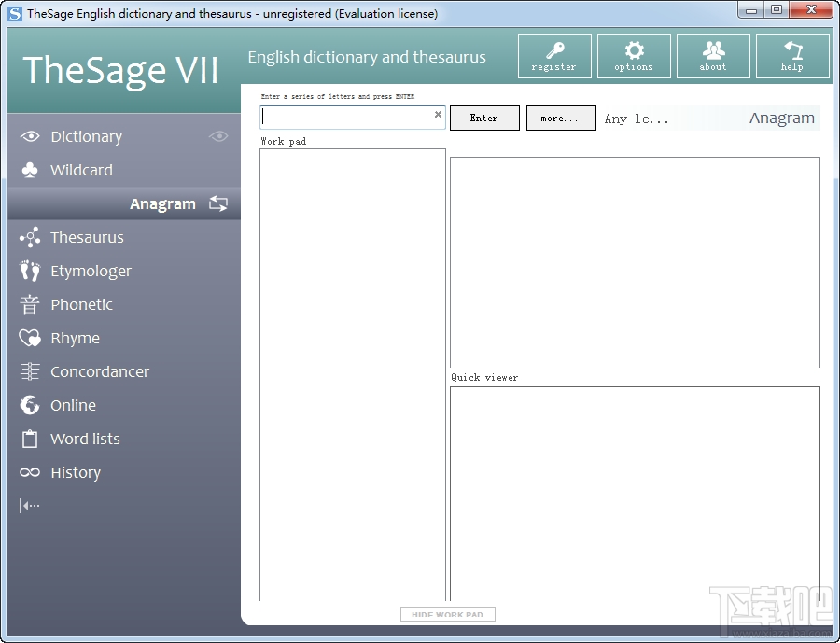This screenshot has width=840, height=643.
Task: Select the Phonetic lookup tool
Action: [81, 304]
